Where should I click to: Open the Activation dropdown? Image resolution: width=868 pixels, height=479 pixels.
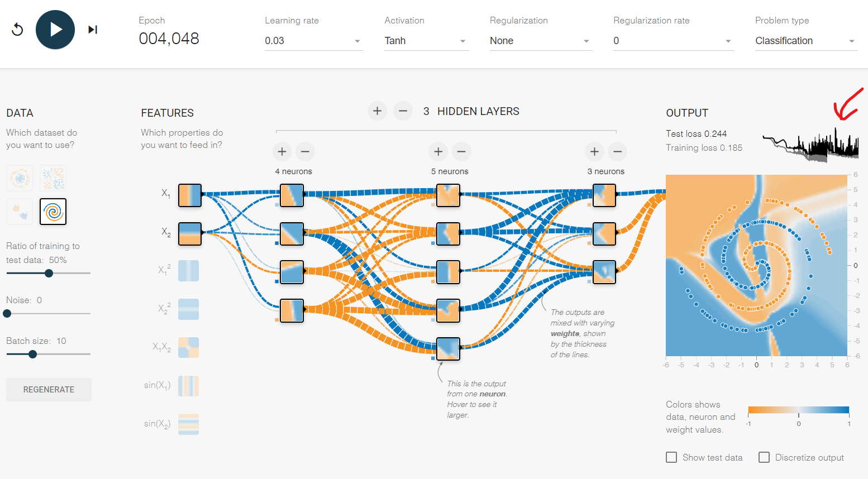426,40
